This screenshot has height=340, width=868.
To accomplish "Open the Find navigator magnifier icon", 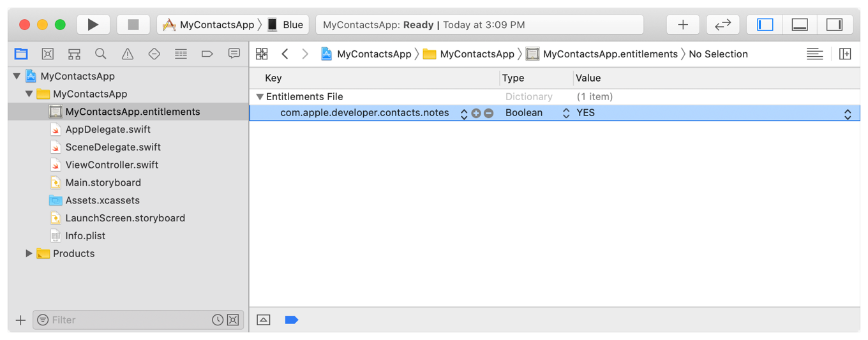I will pyautogui.click(x=101, y=54).
